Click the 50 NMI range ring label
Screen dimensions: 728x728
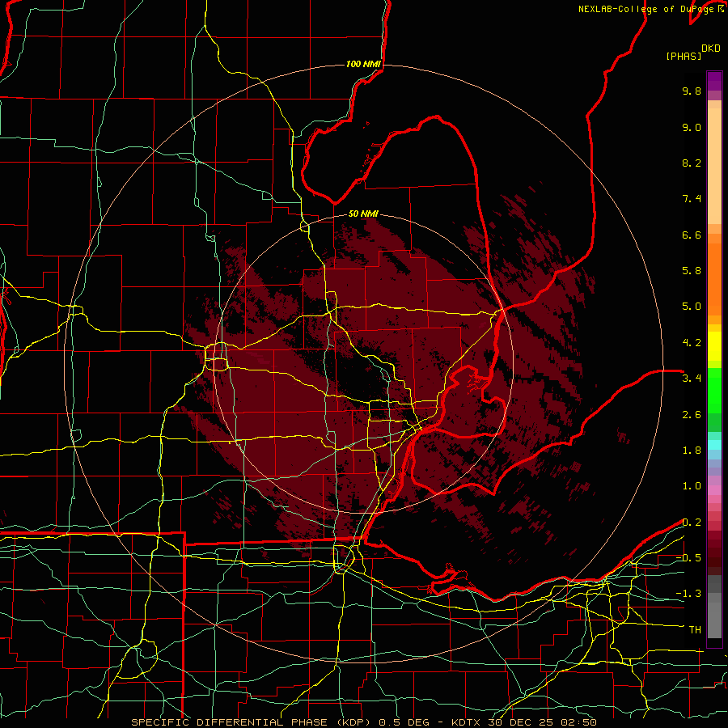pyautogui.click(x=363, y=214)
